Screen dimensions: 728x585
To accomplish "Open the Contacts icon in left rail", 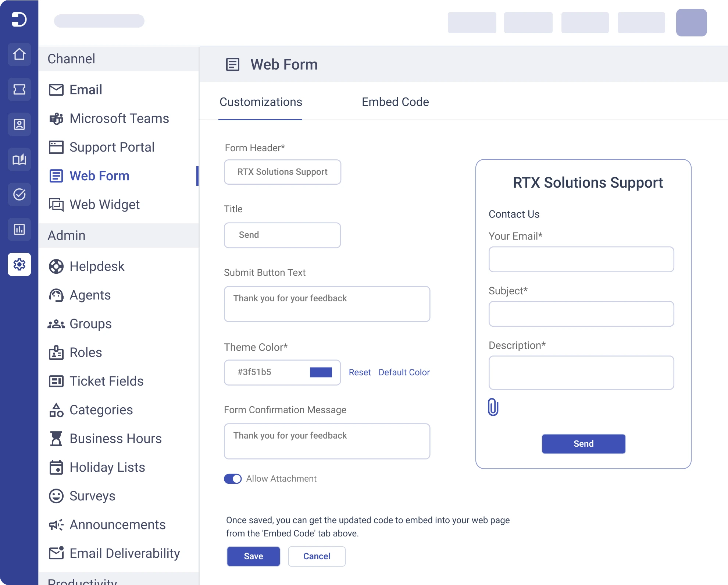I will click(19, 124).
